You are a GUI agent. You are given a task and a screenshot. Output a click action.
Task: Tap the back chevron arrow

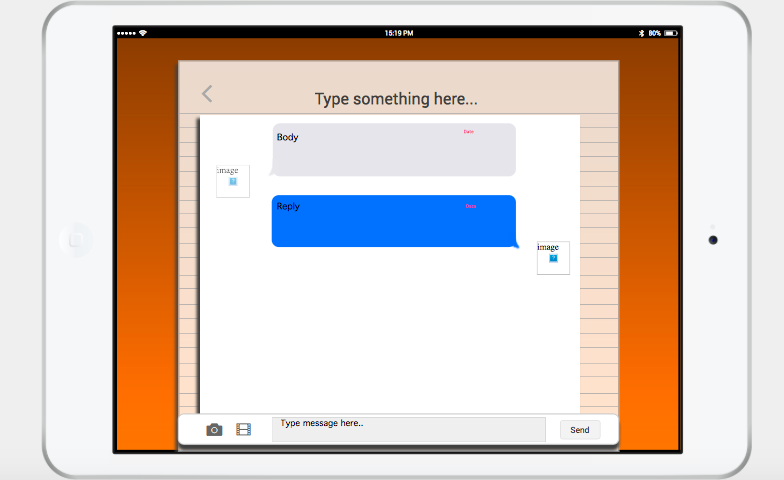[207, 94]
